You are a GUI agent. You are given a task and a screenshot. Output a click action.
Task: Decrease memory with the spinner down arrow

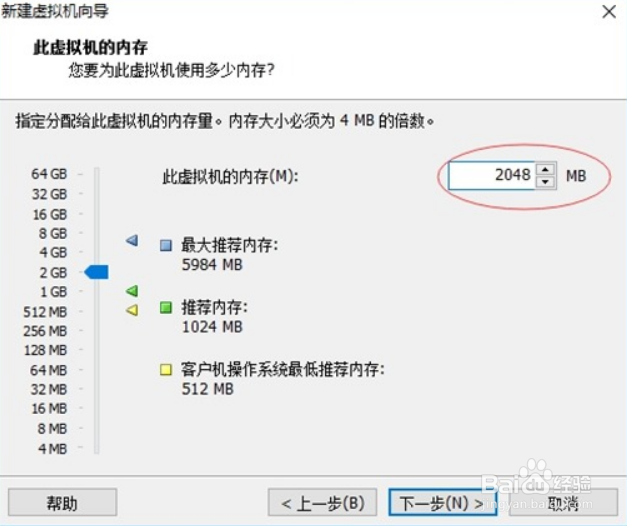545,182
